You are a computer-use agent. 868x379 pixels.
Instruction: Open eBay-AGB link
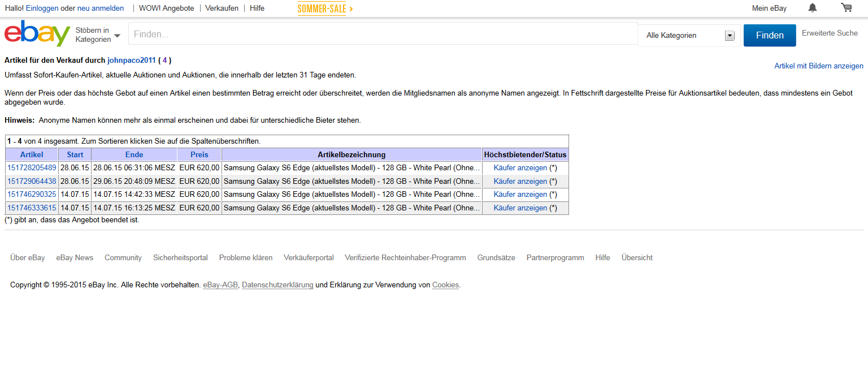coord(220,285)
